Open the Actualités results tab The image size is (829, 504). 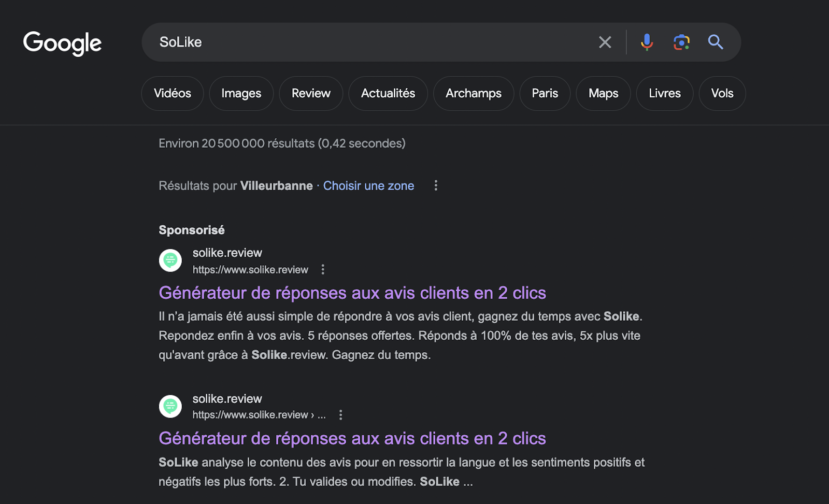click(x=388, y=93)
